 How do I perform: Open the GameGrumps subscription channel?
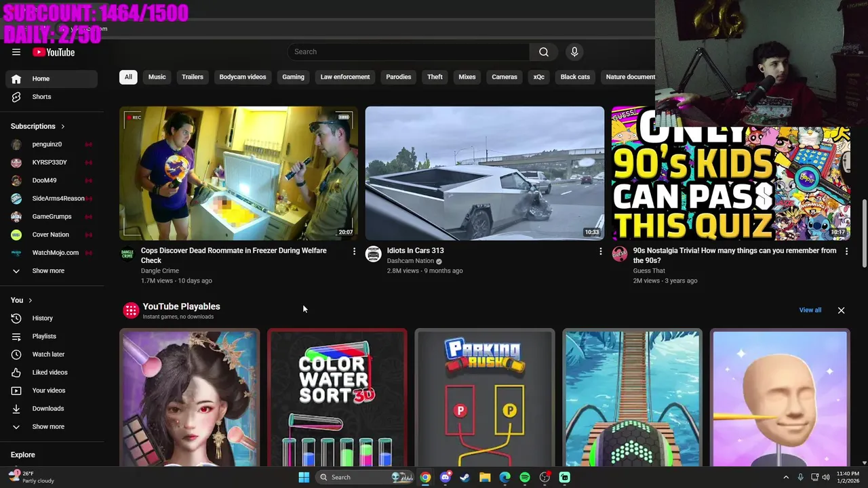click(52, 217)
